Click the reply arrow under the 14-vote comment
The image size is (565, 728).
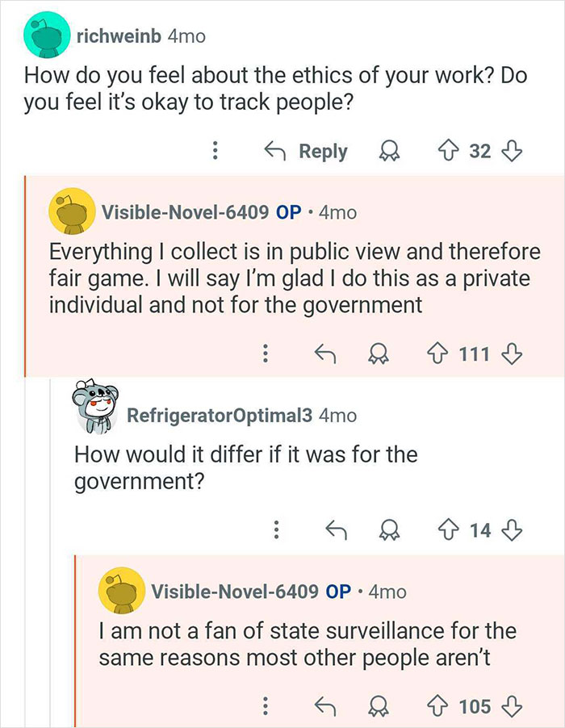pyautogui.click(x=337, y=529)
